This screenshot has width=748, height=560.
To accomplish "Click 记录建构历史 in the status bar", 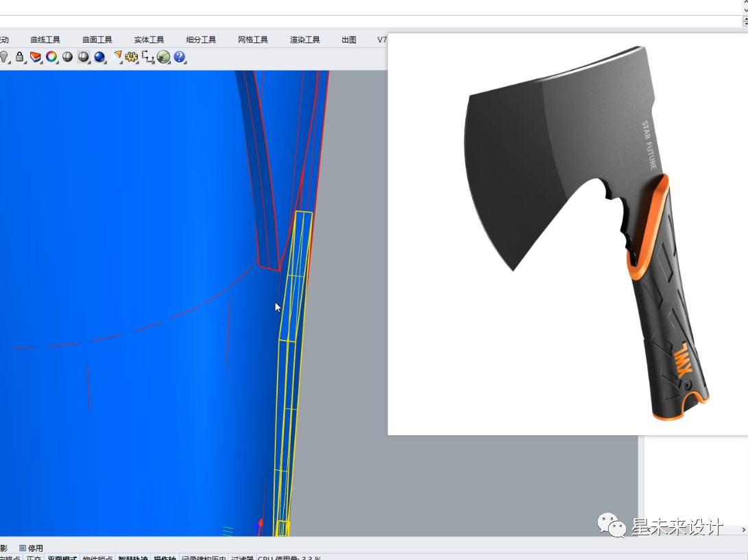I will [204, 557].
